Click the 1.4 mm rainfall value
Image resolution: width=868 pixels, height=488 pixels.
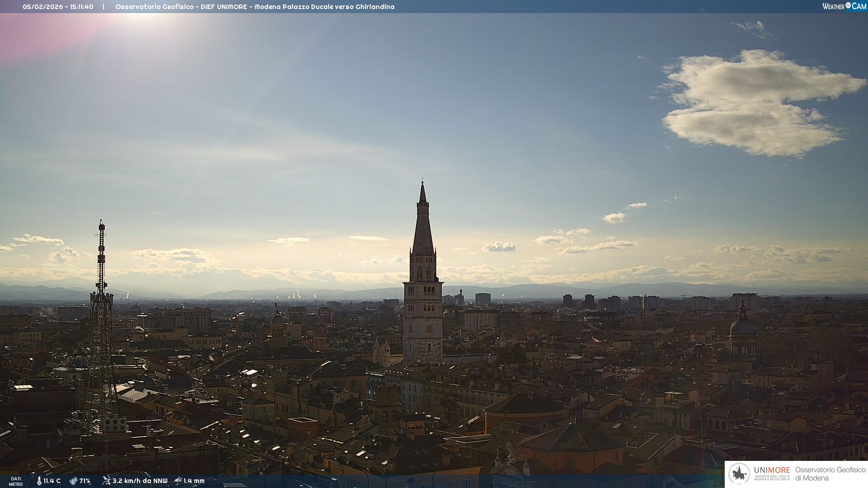pyautogui.click(x=194, y=481)
